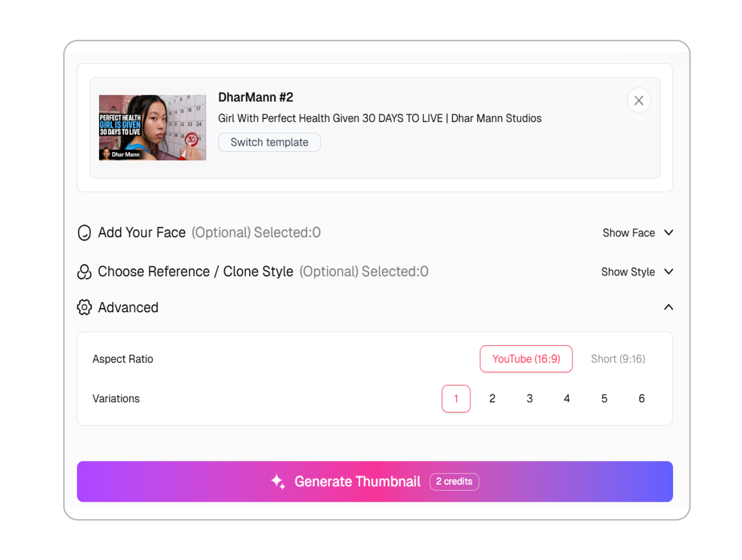Set variations to 1
Screen dimensions: 742x560
(x=456, y=399)
